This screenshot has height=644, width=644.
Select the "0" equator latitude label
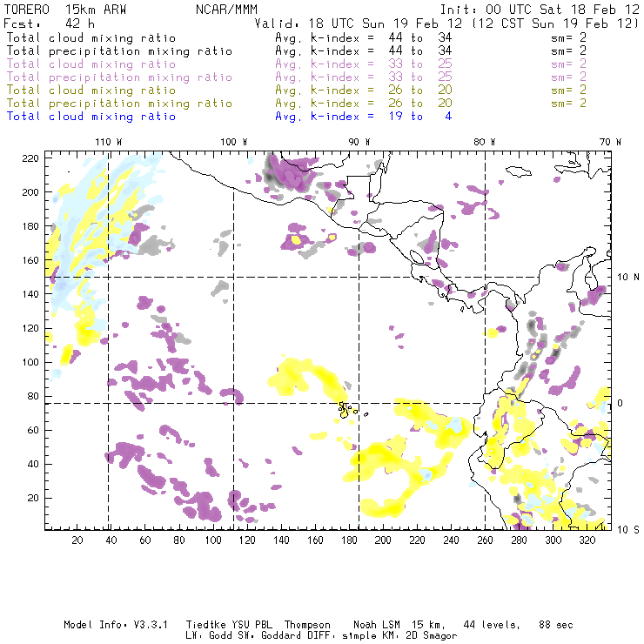click(621, 403)
